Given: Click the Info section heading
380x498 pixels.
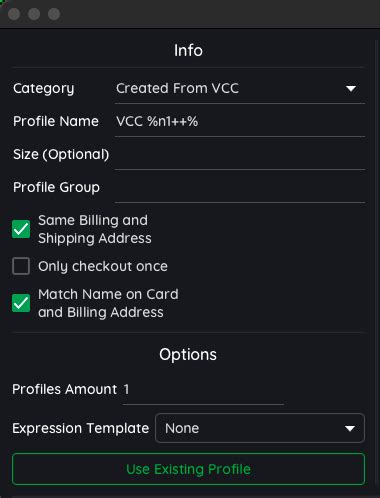Looking at the screenshot, I should click(188, 51).
